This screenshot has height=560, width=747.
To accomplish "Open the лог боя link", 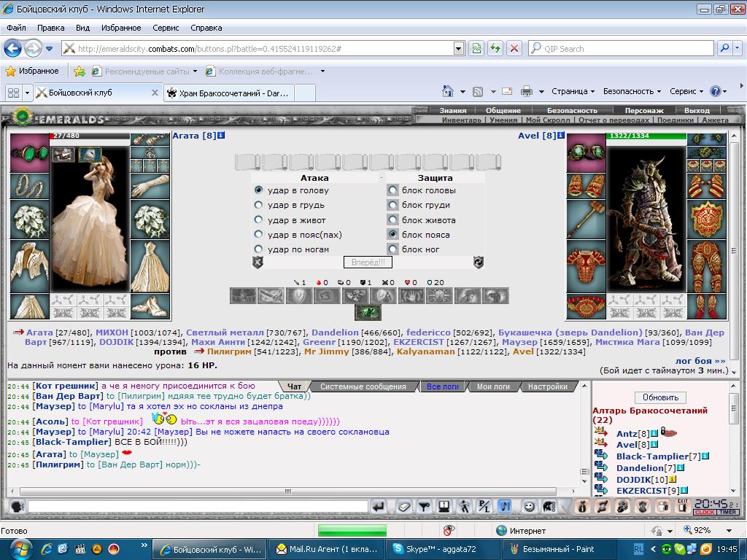I will (700, 361).
